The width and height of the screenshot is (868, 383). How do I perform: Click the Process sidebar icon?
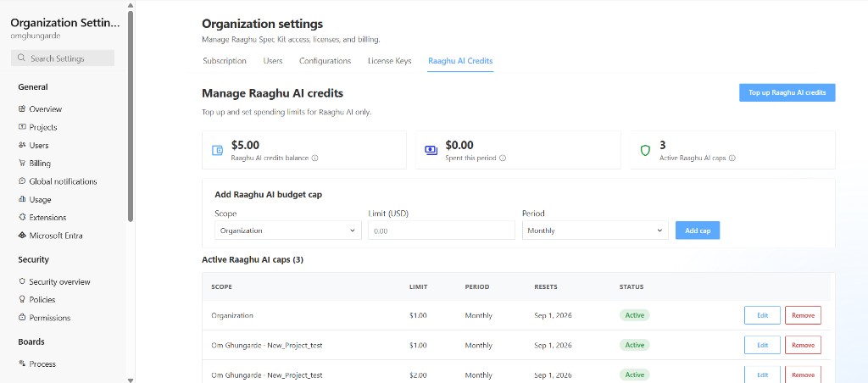(22, 364)
